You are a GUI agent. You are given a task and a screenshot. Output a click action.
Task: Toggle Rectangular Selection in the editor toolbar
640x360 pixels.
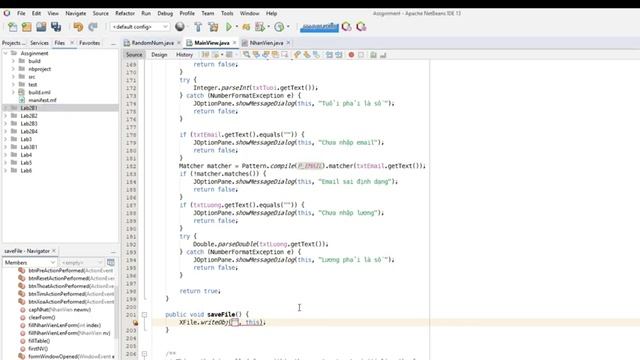(284, 55)
